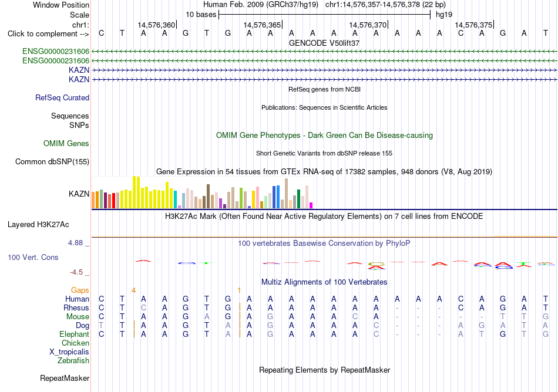Click the magenta bar ending the GTEx chart
The width and height of the screenshot is (558, 392).
click(311, 205)
